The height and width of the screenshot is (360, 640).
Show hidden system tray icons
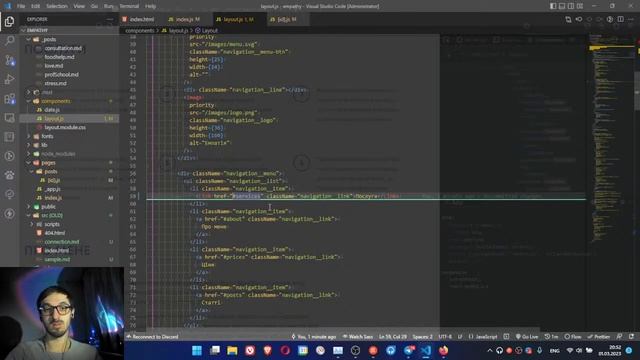click(x=490, y=351)
